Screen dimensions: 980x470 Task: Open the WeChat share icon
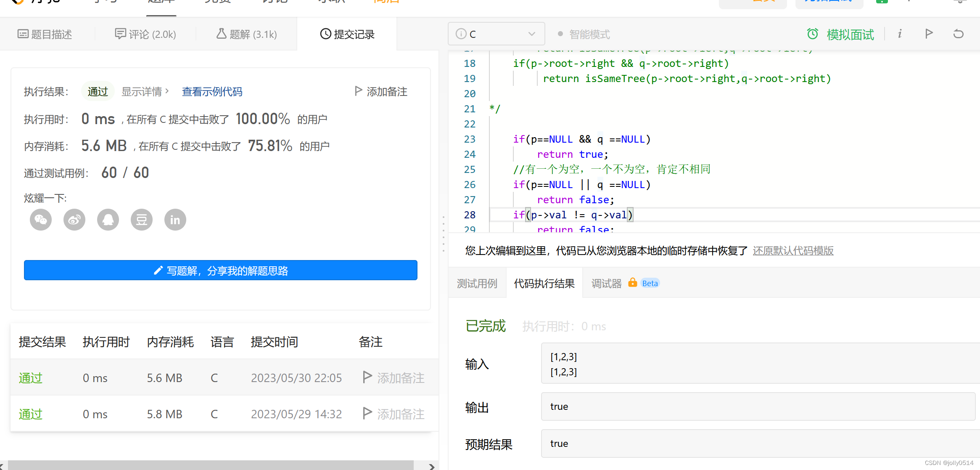click(40, 220)
